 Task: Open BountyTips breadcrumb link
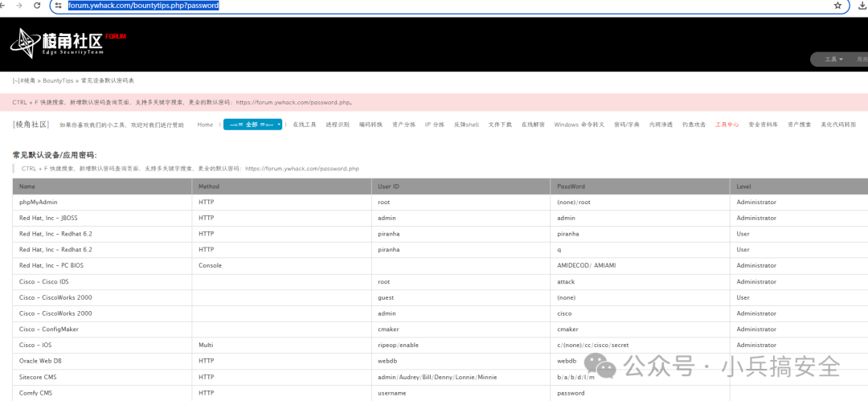58,80
